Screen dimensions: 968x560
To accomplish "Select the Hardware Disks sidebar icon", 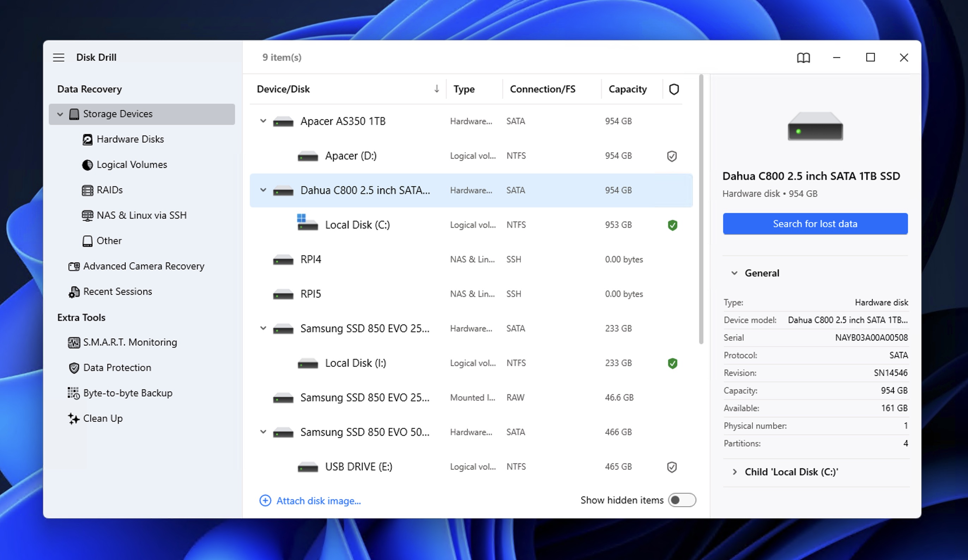I will (x=87, y=139).
